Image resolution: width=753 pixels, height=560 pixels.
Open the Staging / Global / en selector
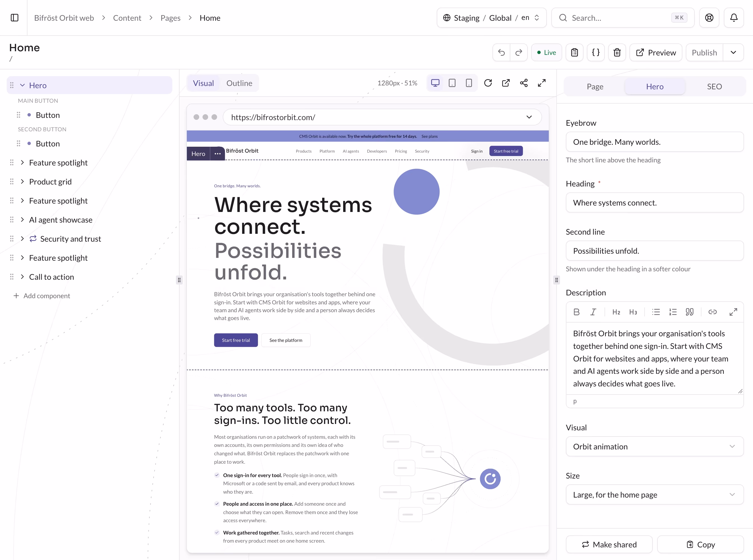pos(491,18)
